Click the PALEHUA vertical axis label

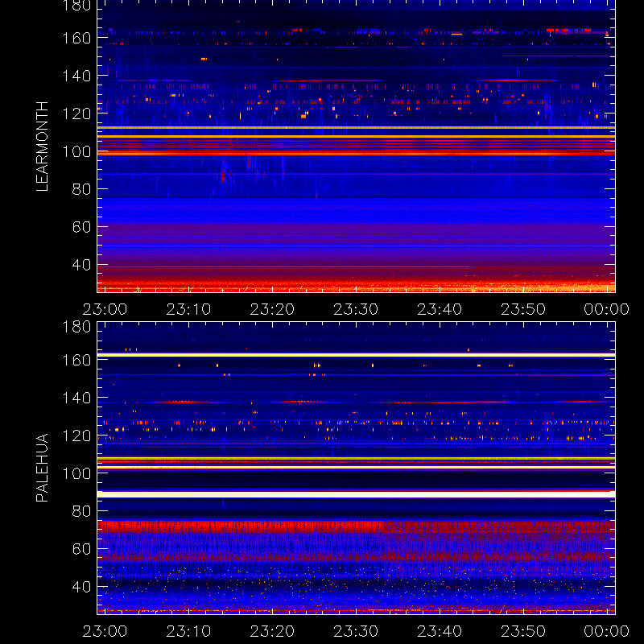pyautogui.click(x=42, y=468)
